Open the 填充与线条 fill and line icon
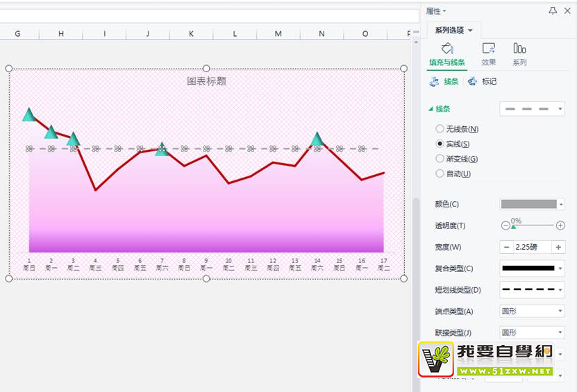Screen dimensions: 577x392 point(447,49)
